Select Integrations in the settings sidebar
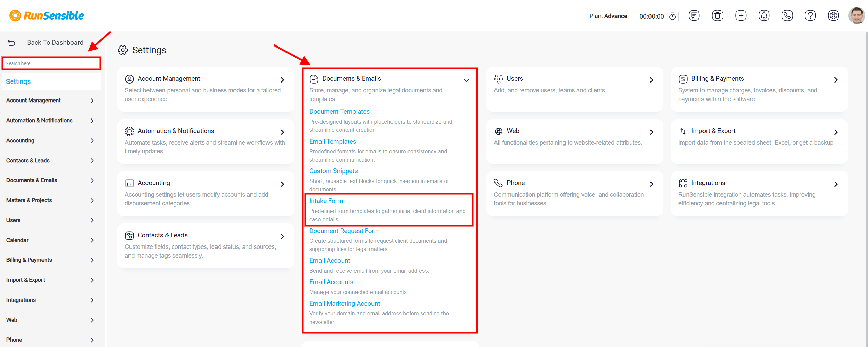 pyautogui.click(x=50, y=300)
